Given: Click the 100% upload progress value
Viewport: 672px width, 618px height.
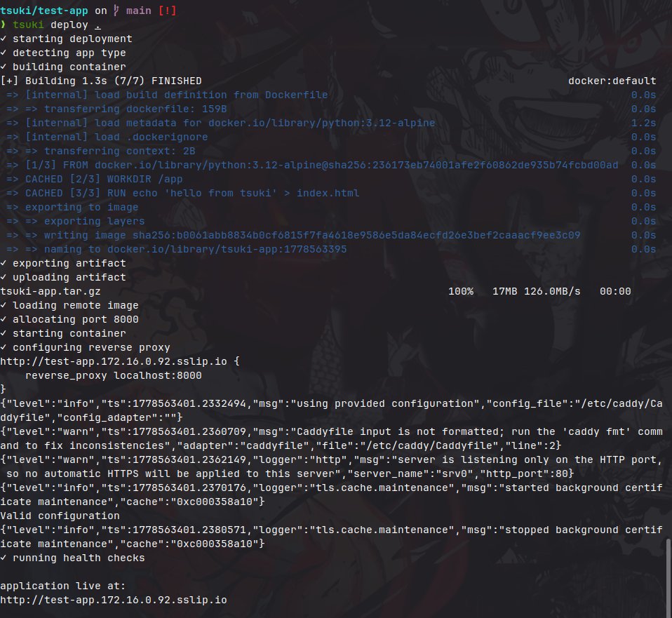Looking at the screenshot, I should tap(461, 291).
